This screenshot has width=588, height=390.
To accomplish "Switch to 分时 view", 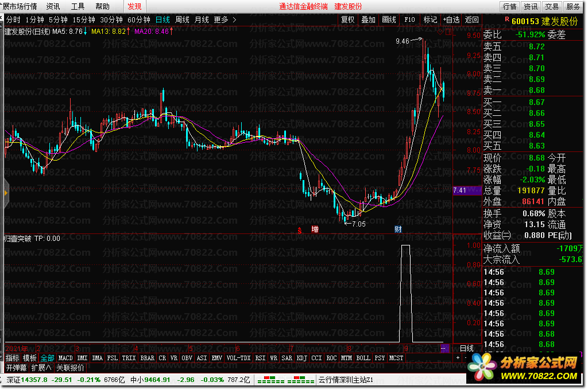I will click(x=13, y=20).
